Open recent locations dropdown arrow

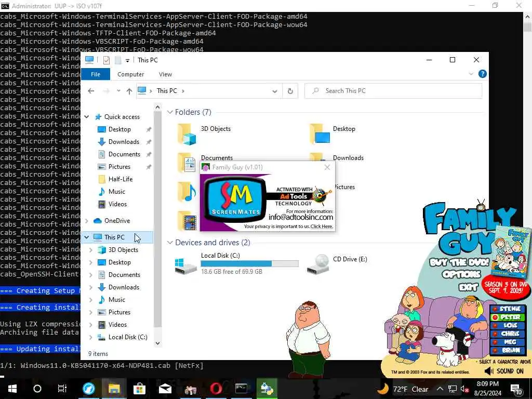118,91
